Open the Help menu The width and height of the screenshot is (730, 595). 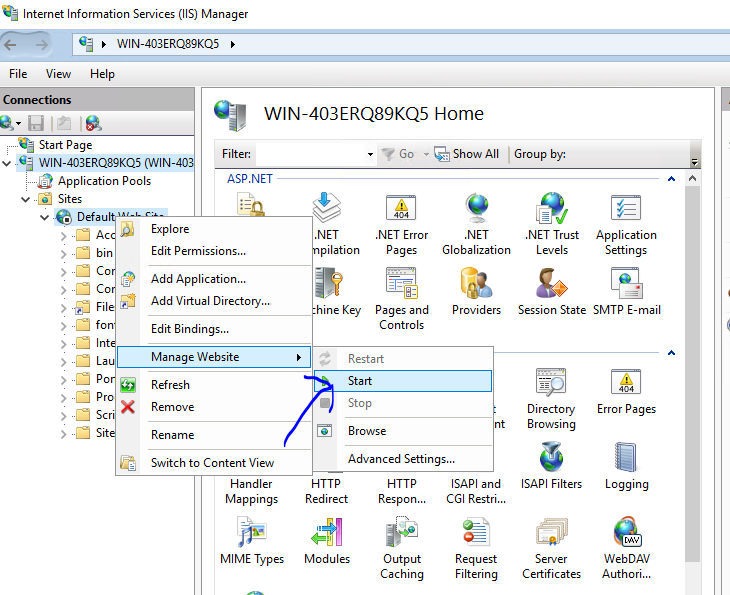pyautogui.click(x=102, y=74)
